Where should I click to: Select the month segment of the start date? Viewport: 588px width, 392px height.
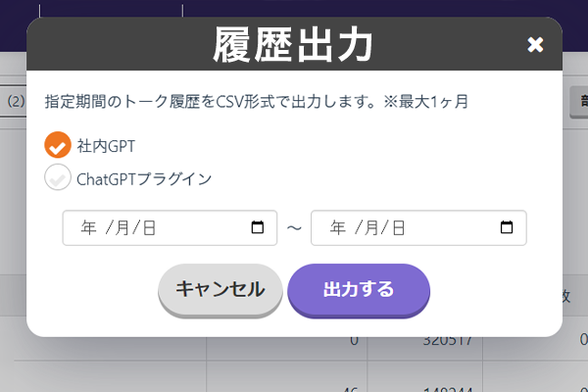[122, 228]
